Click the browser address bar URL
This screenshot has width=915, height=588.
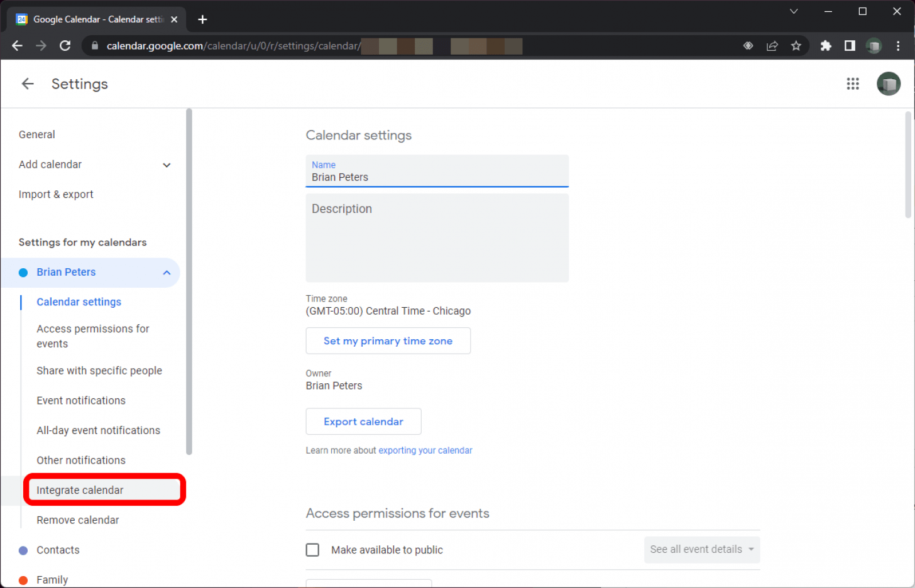233,46
